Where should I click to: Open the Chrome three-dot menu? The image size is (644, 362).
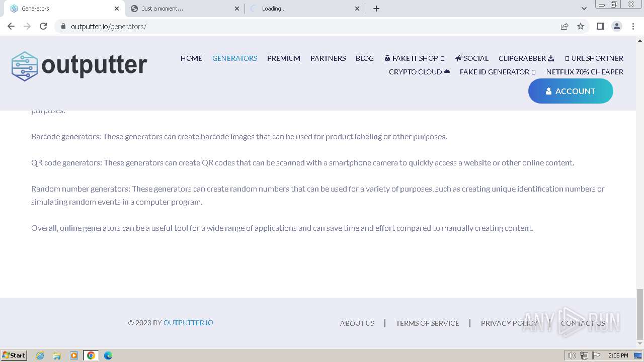point(633,26)
